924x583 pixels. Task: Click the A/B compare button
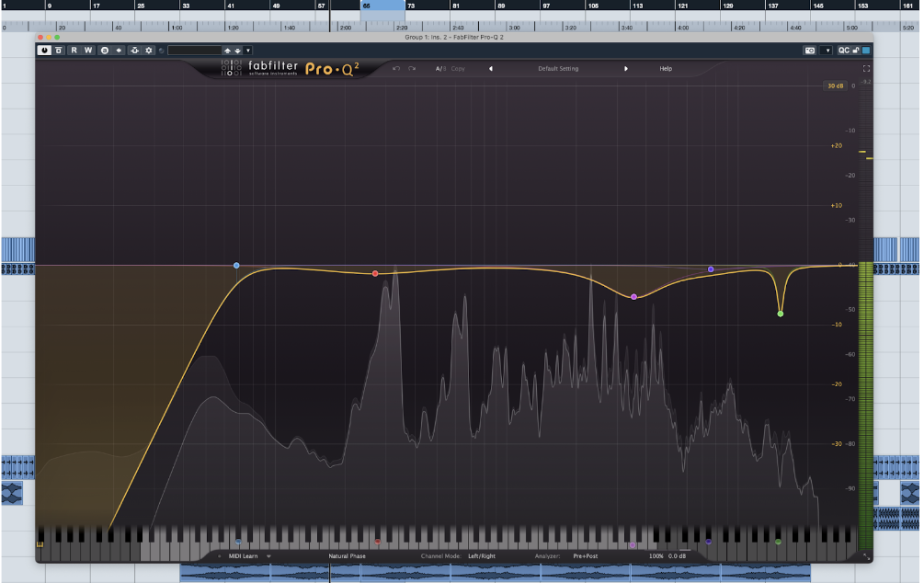point(440,69)
